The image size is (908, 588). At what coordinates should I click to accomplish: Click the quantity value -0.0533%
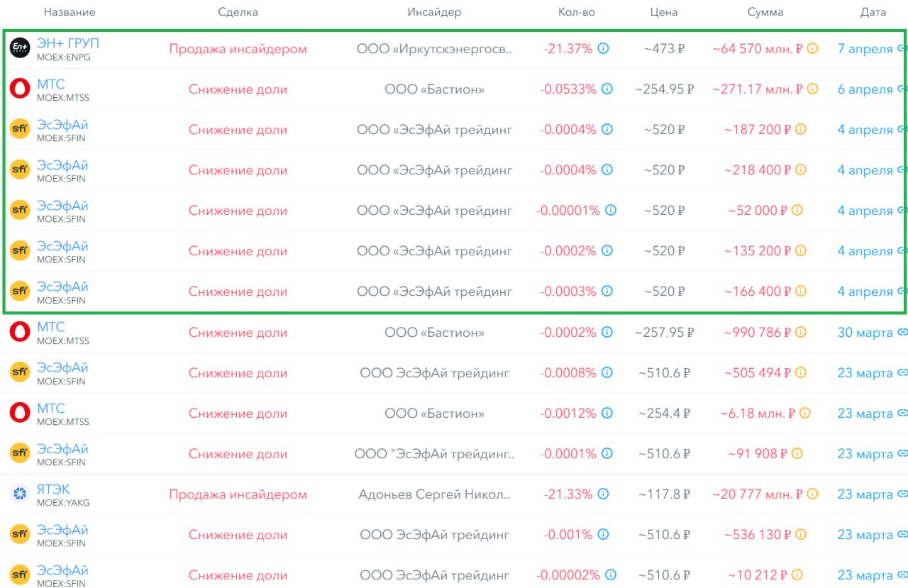pos(568,89)
